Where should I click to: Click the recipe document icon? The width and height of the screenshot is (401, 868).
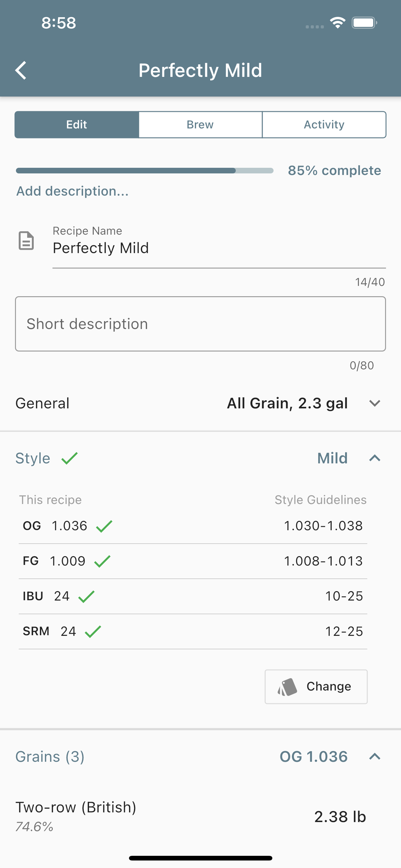pos(26,241)
